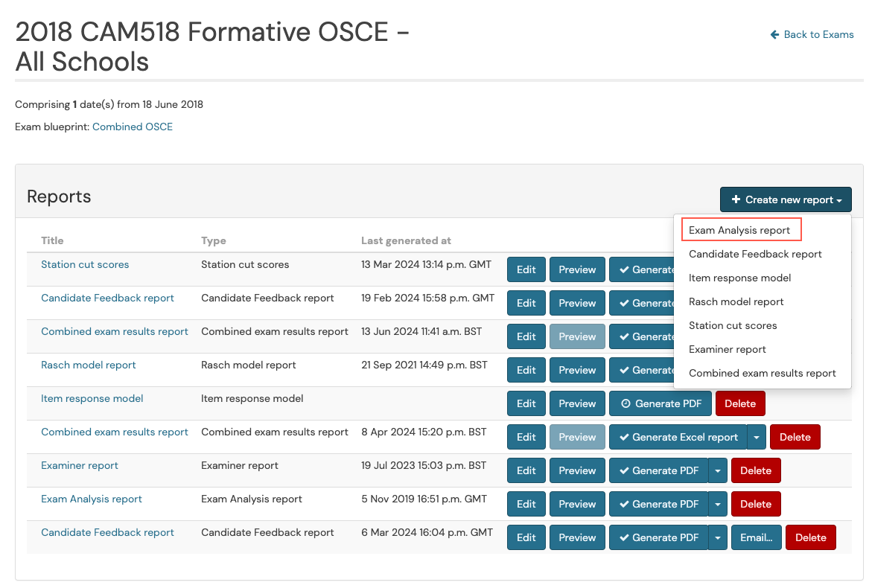
Task: Click the Email button for the Candidate Feedback report
Action: 757,537
